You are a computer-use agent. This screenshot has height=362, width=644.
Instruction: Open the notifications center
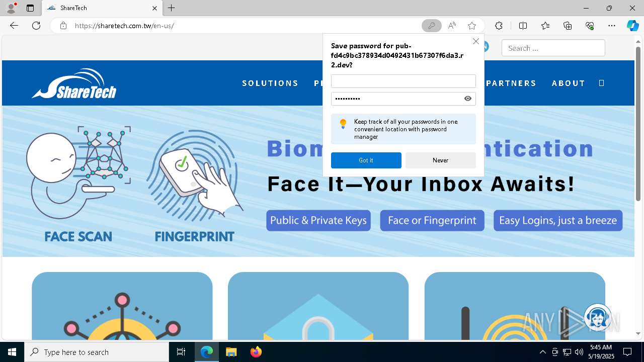pyautogui.click(x=627, y=352)
